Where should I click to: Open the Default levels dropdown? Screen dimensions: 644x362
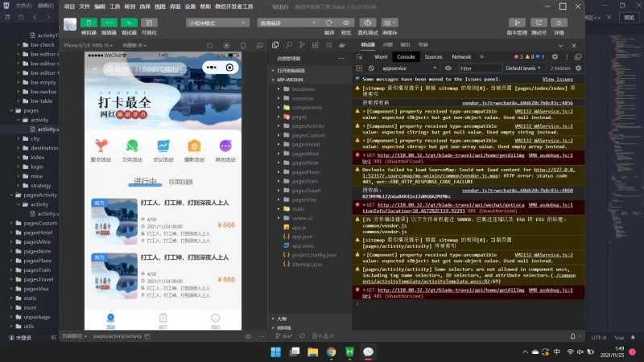tap(523, 68)
